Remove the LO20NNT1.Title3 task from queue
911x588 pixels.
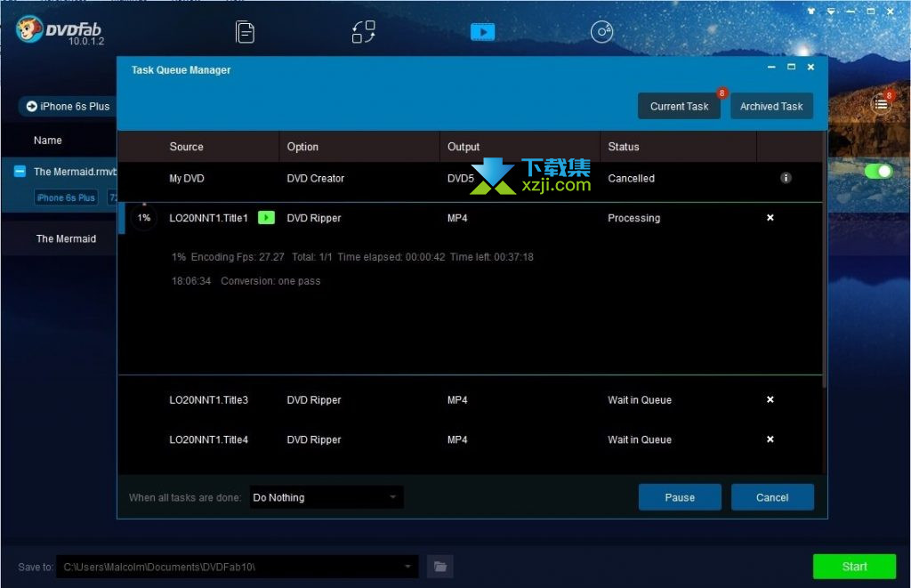(x=770, y=399)
